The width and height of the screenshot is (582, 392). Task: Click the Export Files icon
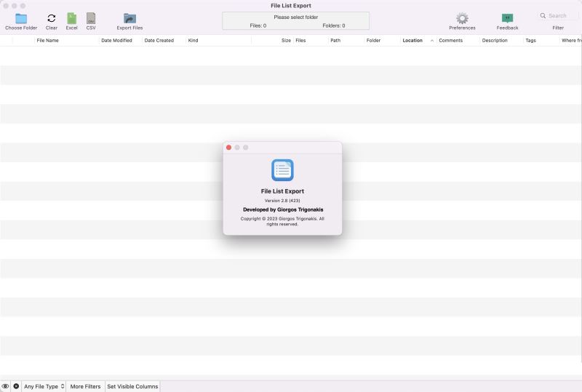click(x=129, y=18)
